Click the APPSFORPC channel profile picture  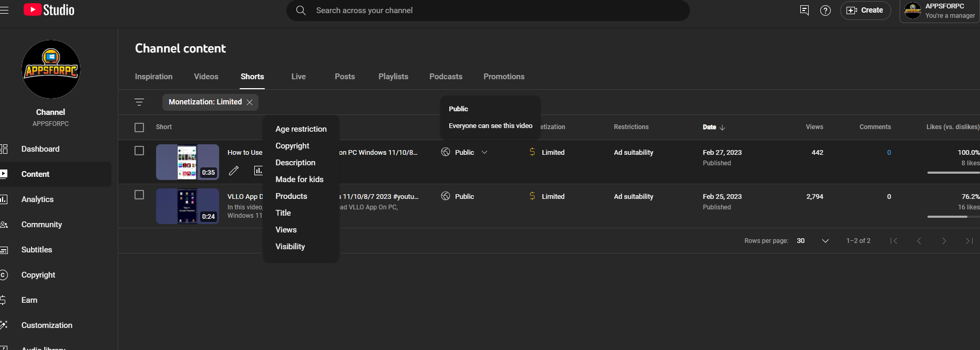point(51,69)
